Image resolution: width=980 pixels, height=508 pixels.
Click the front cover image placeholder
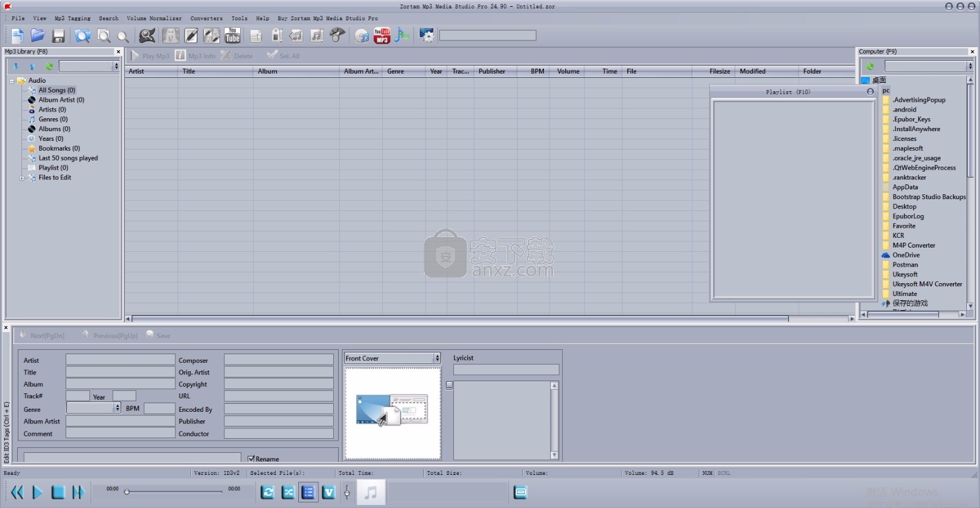pyautogui.click(x=392, y=413)
